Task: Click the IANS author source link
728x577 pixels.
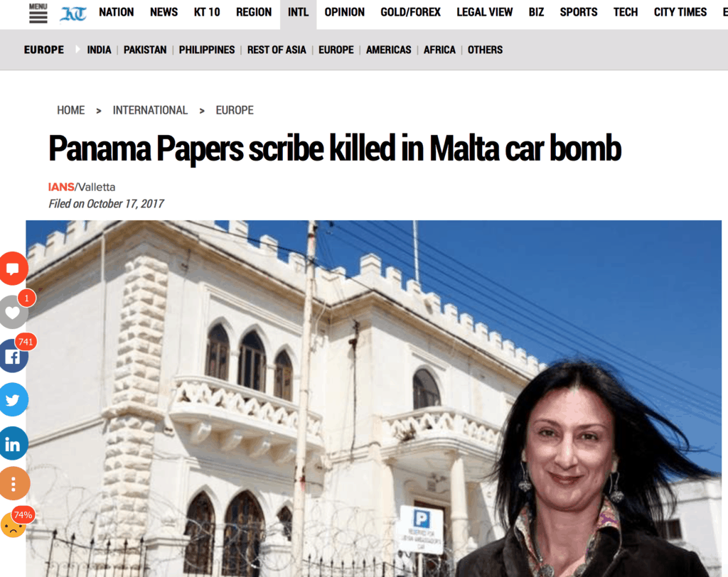Action: pos(61,187)
